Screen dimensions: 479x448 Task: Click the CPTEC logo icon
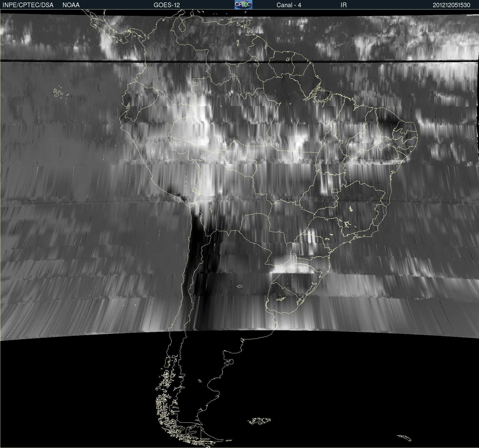pos(243,5)
